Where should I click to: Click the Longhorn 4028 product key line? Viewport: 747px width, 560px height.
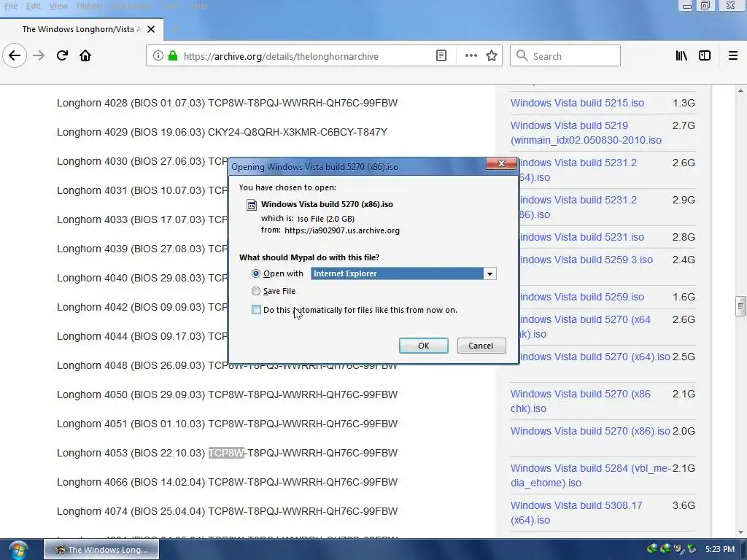click(228, 103)
